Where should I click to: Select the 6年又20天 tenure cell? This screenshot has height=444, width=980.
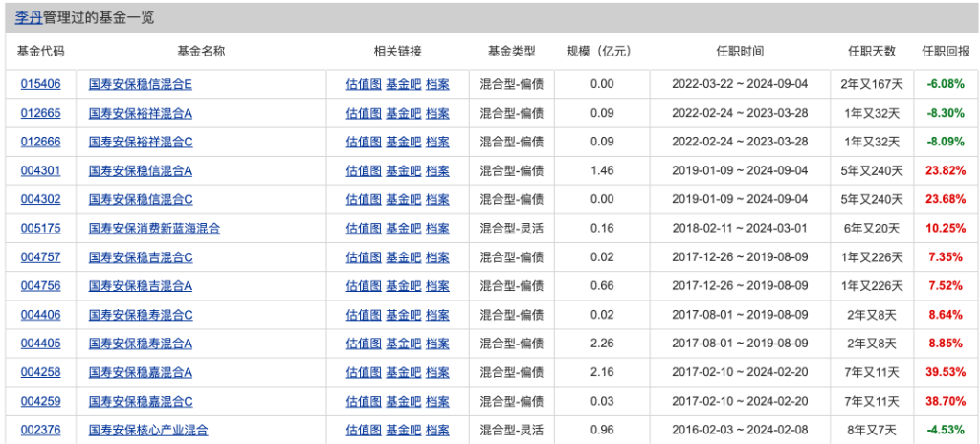[x=873, y=229]
